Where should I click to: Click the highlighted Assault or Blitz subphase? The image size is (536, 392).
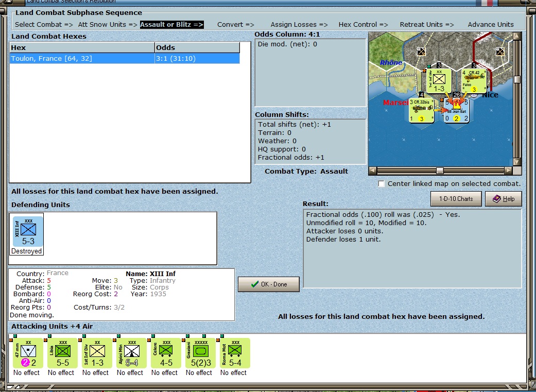(x=172, y=25)
